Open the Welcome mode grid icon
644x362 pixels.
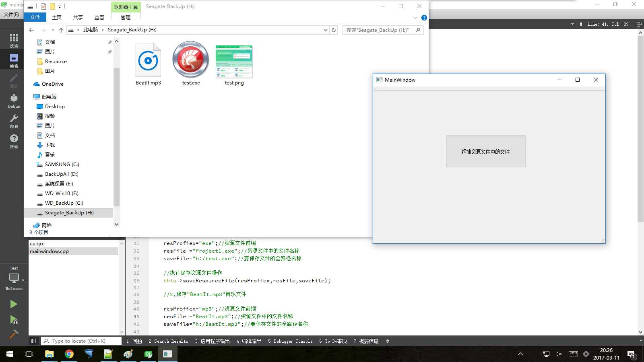pyautogui.click(x=14, y=40)
